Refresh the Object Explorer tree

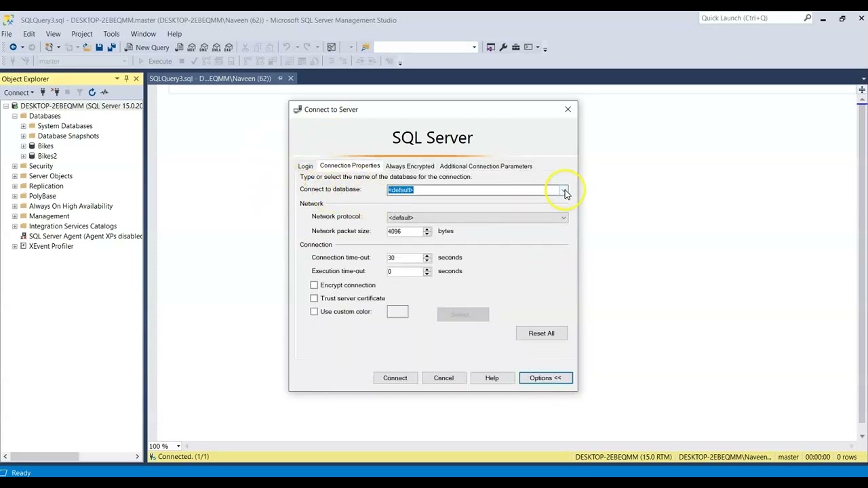coord(92,92)
